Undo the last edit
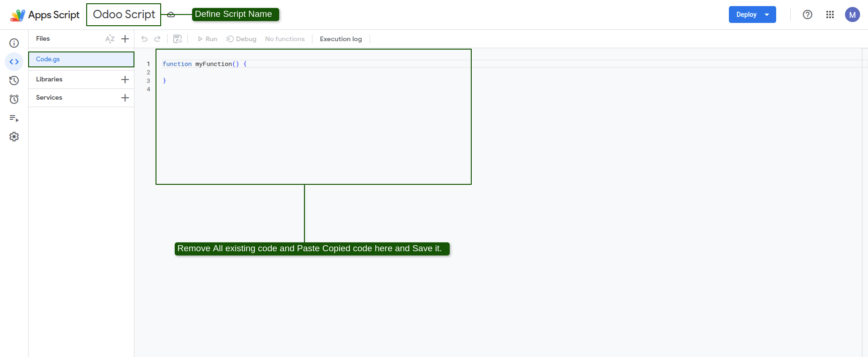Viewport: 868px width, 357px height. (144, 39)
